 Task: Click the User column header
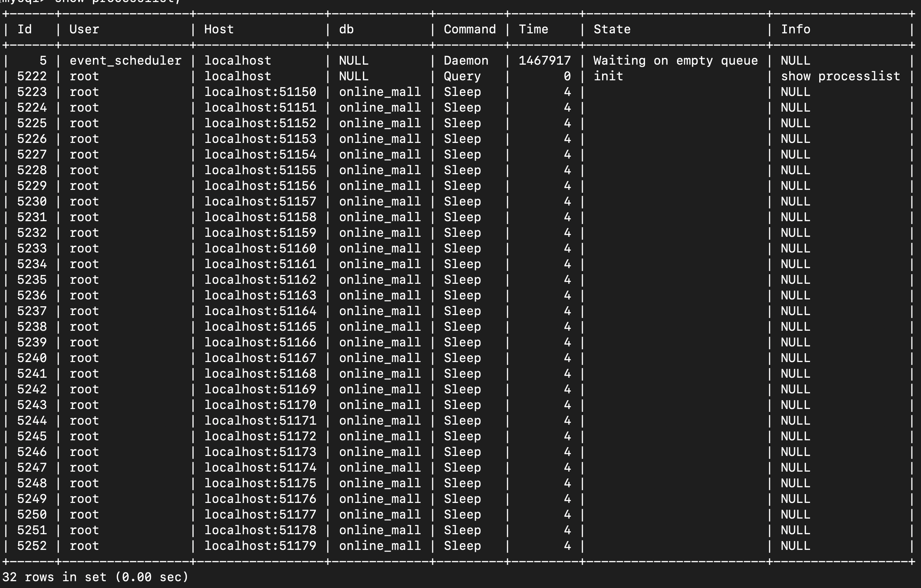coord(84,30)
